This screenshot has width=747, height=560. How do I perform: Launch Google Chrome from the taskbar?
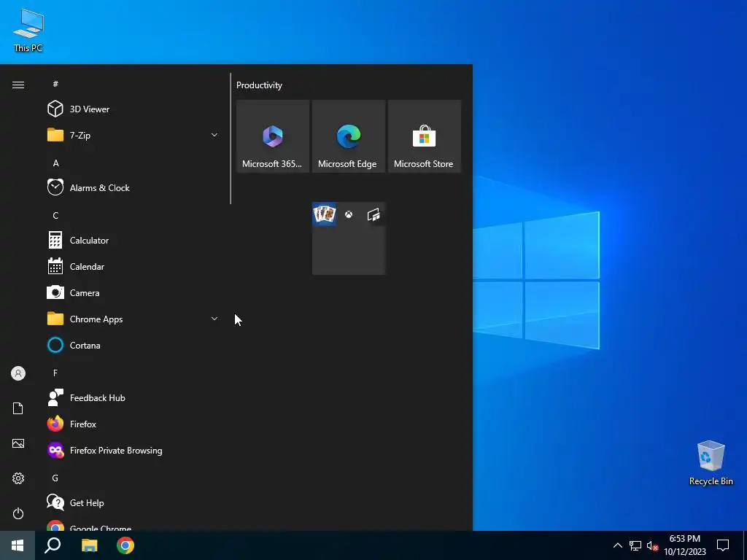coord(125,545)
